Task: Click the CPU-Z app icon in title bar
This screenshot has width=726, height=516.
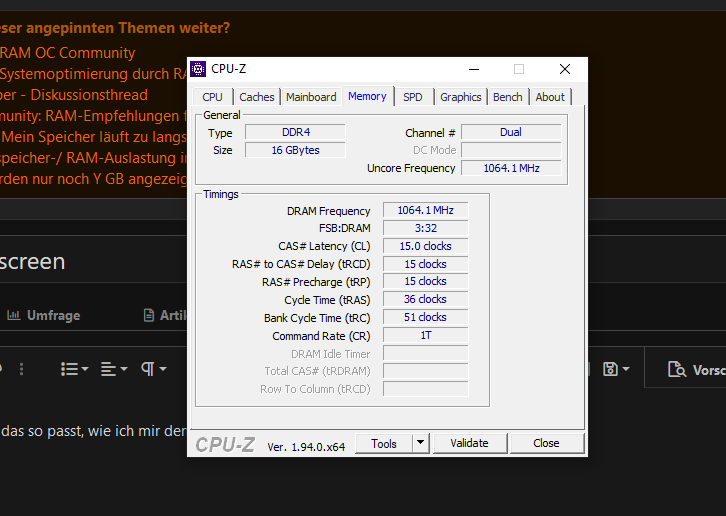Action: [198, 69]
